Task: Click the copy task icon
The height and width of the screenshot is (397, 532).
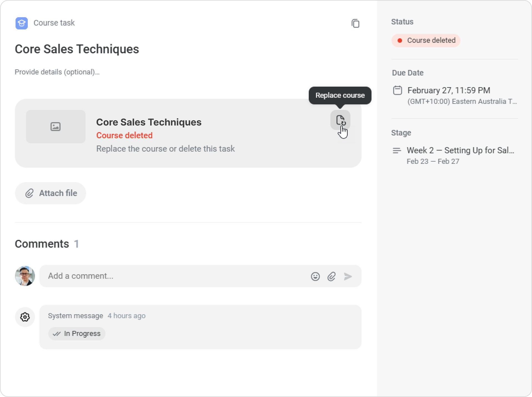Action: pos(355,23)
